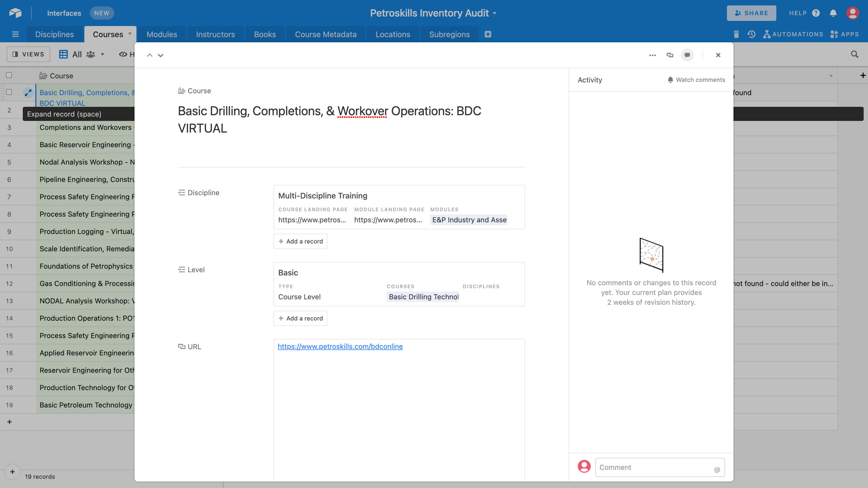Click the record comments speech bubble icon
This screenshot has width=868, height=488.
[x=687, y=55]
